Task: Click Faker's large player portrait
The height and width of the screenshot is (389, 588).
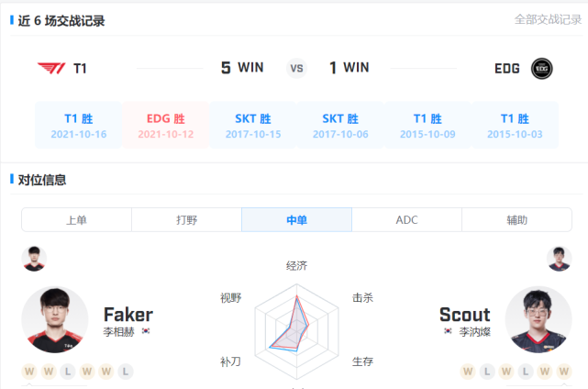Action: [x=55, y=320]
